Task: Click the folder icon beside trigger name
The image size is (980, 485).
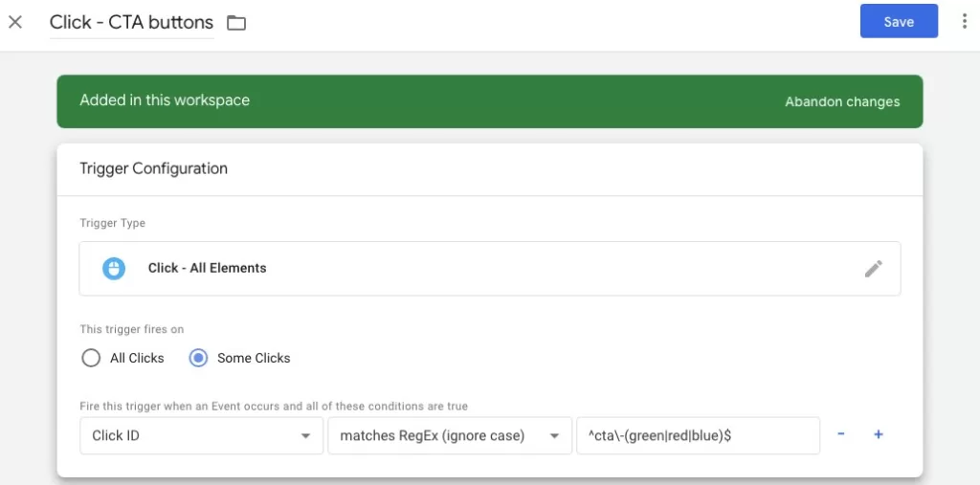Action: point(236,23)
